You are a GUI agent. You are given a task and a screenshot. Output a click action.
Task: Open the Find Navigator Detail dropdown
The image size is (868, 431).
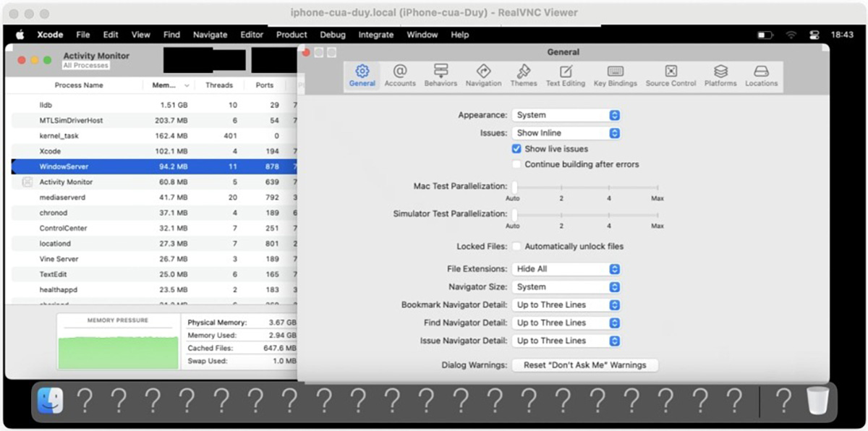click(566, 323)
